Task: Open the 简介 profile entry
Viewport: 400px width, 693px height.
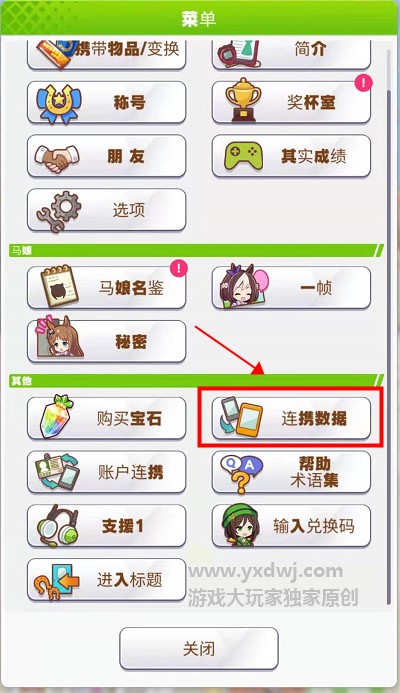Action: 291,54
